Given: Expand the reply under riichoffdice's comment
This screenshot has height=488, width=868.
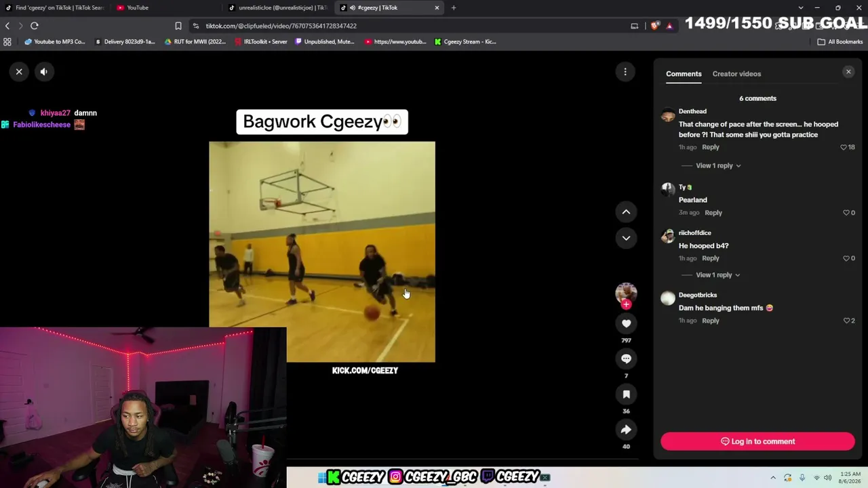Looking at the screenshot, I should click(718, 275).
